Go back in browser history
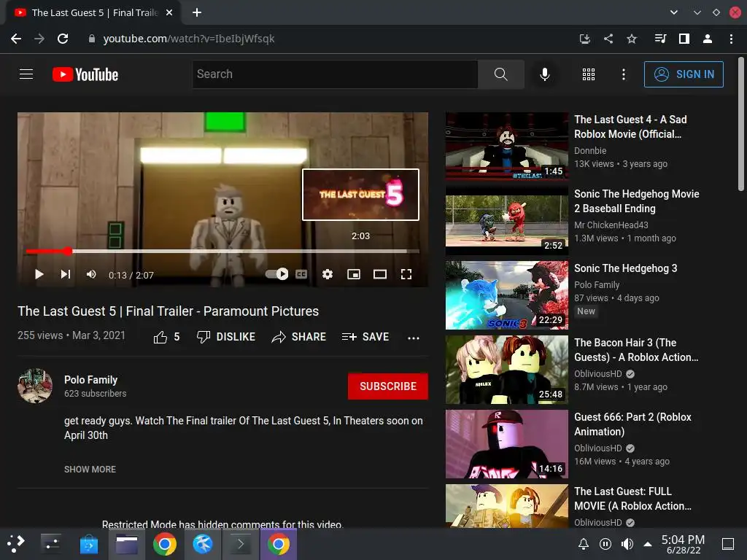 (x=16, y=39)
